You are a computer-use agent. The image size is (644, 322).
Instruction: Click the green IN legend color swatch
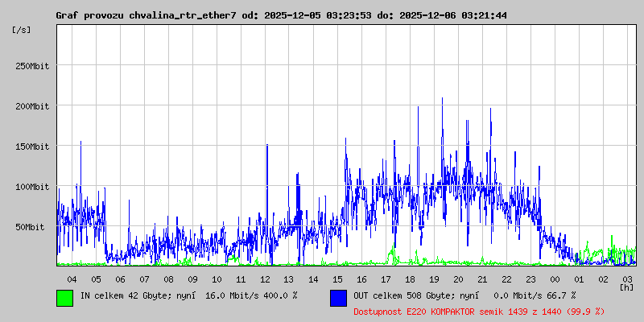65,298
